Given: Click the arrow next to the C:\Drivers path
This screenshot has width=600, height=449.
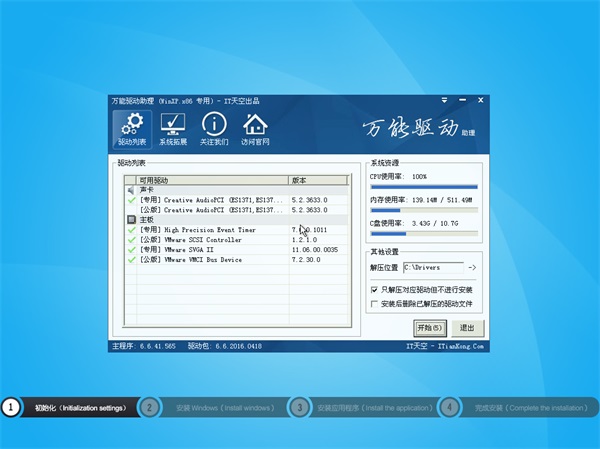Looking at the screenshot, I should 472,268.
